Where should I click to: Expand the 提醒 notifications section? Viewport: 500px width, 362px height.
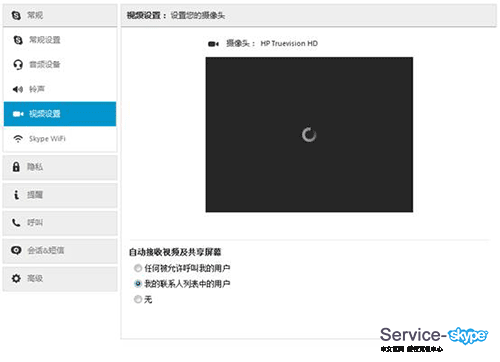point(60,195)
